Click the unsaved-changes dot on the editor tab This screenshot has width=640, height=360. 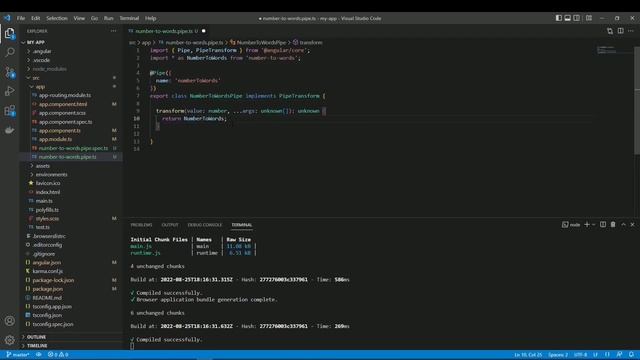[x=203, y=31]
